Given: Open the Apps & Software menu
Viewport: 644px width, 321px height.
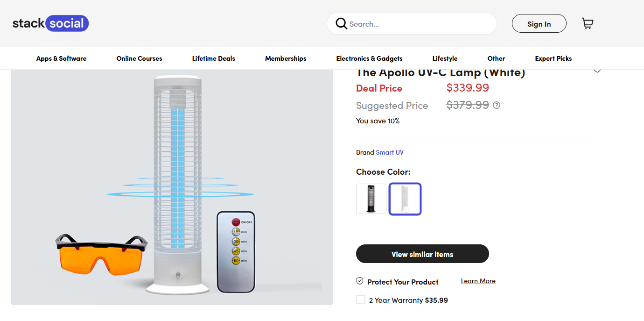Looking at the screenshot, I should [x=61, y=58].
